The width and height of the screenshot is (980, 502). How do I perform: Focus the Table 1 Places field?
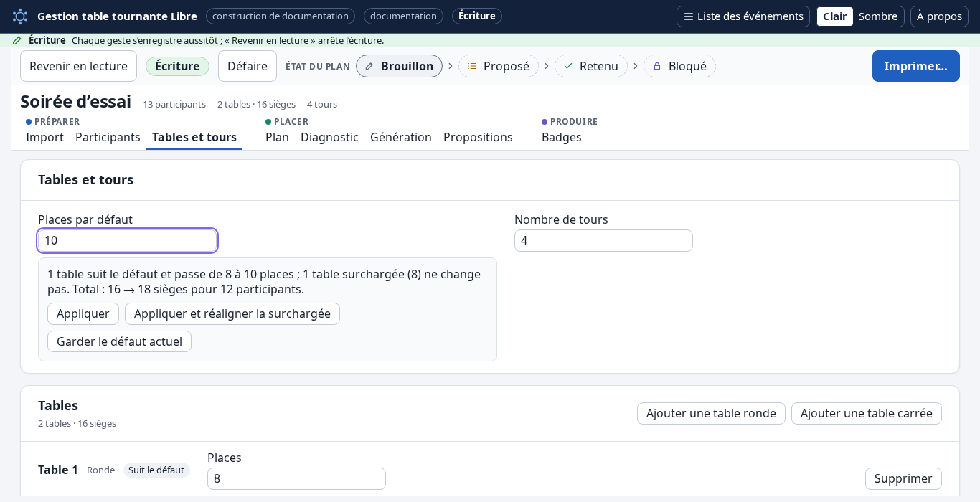tap(296, 478)
